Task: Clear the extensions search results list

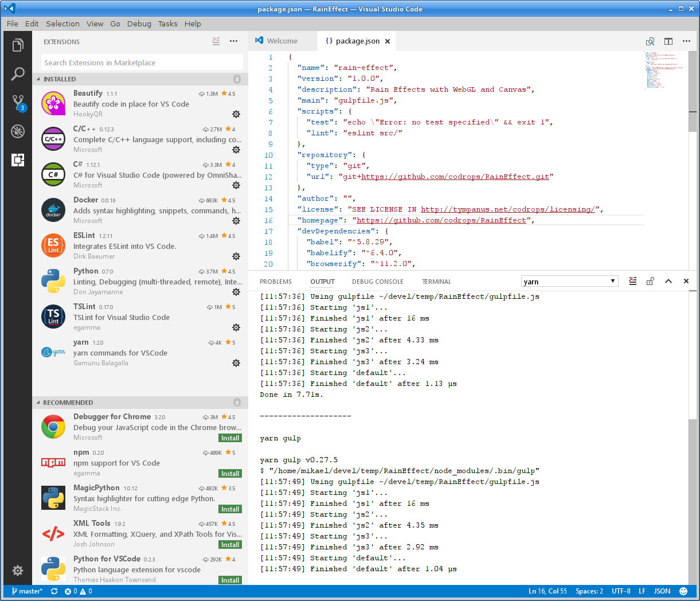Action: pyautogui.click(x=216, y=41)
